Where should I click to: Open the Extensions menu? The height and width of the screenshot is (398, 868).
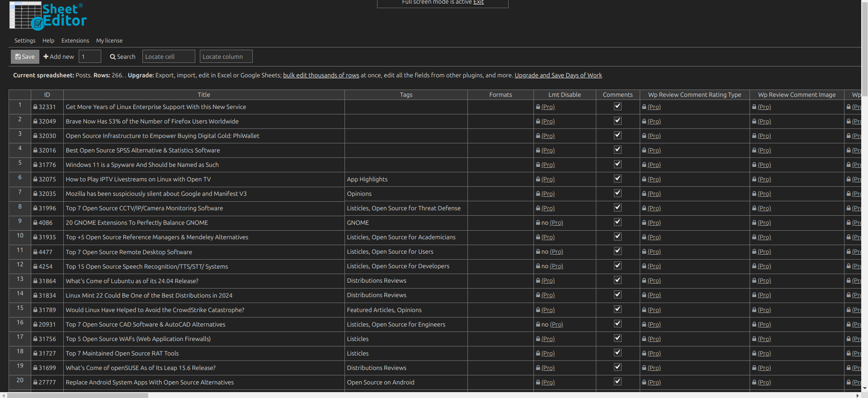pyautogui.click(x=75, y=41)
